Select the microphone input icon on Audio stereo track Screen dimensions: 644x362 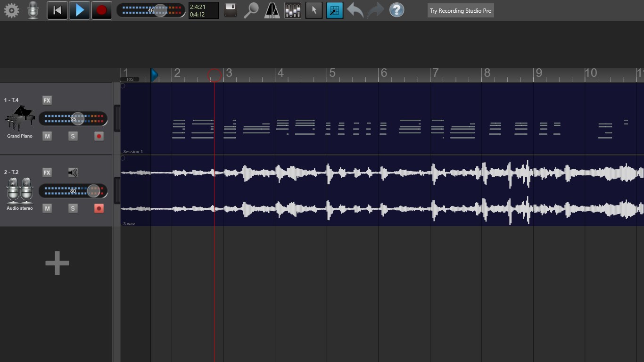[x=19, y=190]
